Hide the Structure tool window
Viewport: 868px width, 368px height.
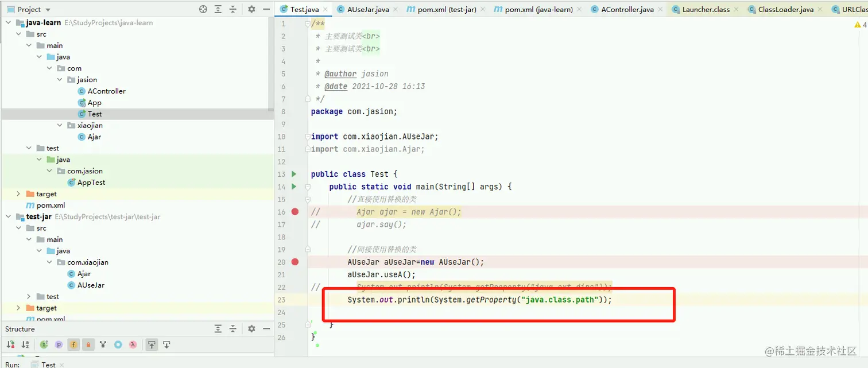pyautogui.click(x=266, y=329)
